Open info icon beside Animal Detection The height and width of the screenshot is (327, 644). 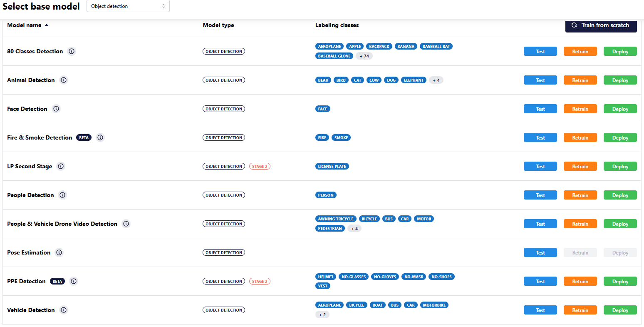coord(64,80)
